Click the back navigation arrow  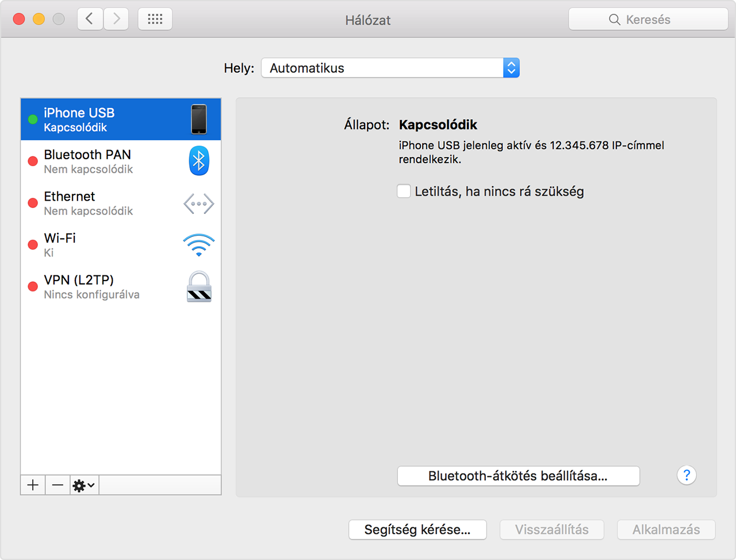click(x=90, y=18)
